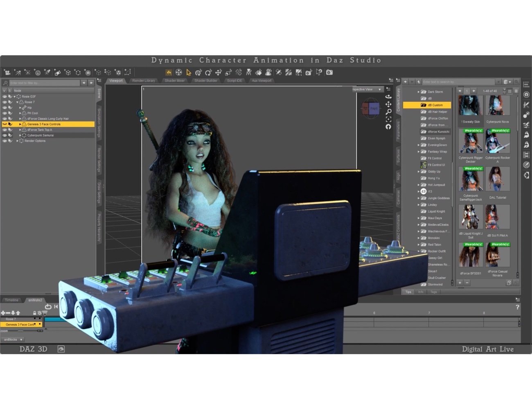The image size is (532, 409).
Task: Expand the Dark Storm folder
Action: tap(419, 92)
